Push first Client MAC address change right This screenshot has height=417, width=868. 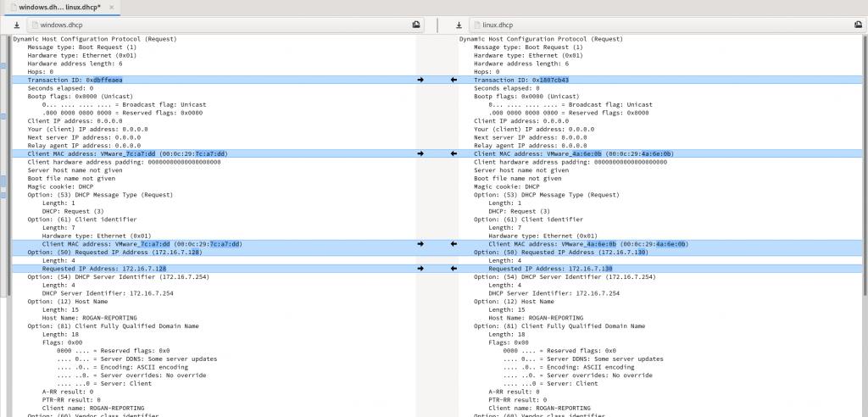pyautogui.click(x=420, y=153)
